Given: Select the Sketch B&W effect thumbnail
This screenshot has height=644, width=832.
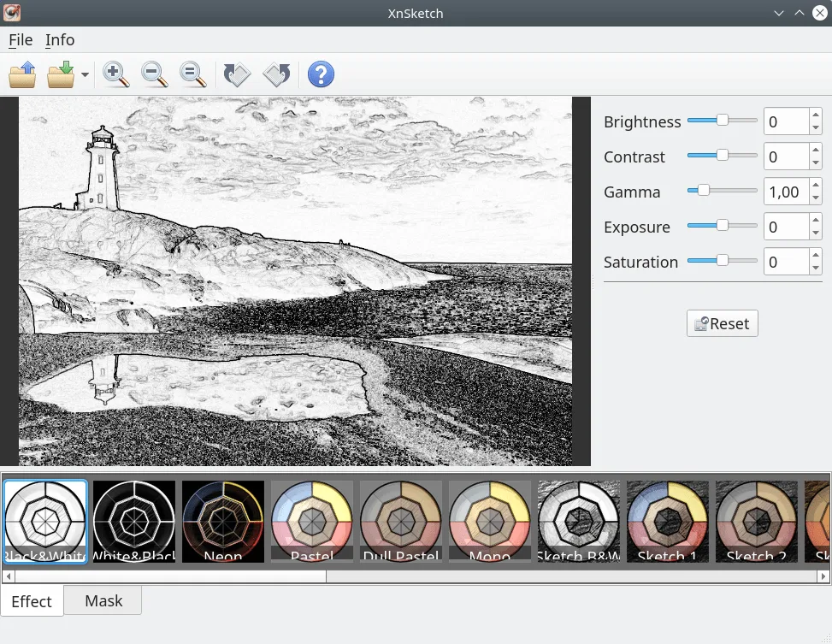Looking at the screenshot, I should coord(578,522).
